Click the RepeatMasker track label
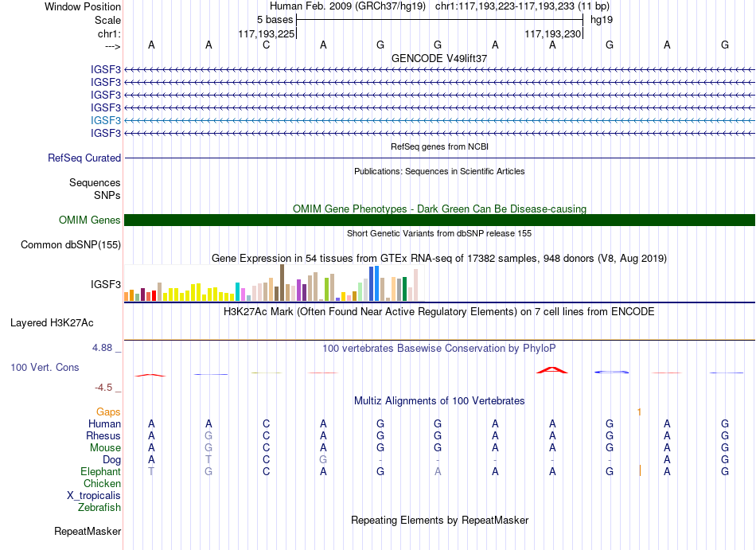This screenshot has height=550, width=756. click(88, 531)
